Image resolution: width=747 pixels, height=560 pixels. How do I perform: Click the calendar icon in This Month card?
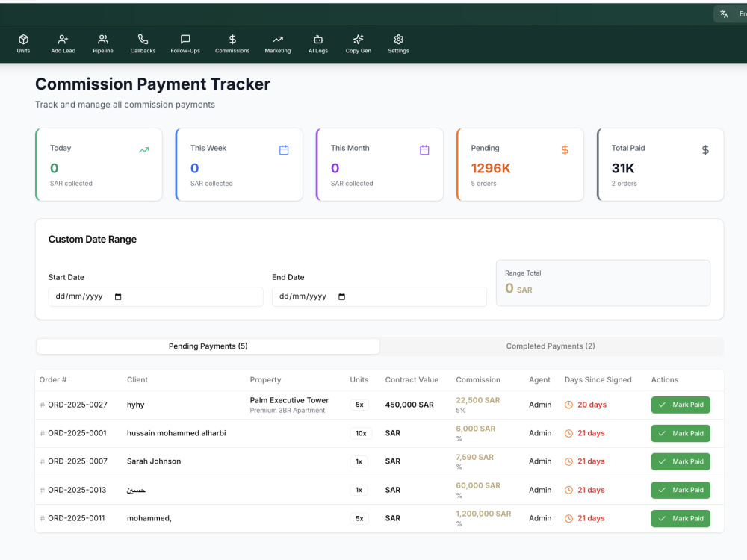click(424, 150)
